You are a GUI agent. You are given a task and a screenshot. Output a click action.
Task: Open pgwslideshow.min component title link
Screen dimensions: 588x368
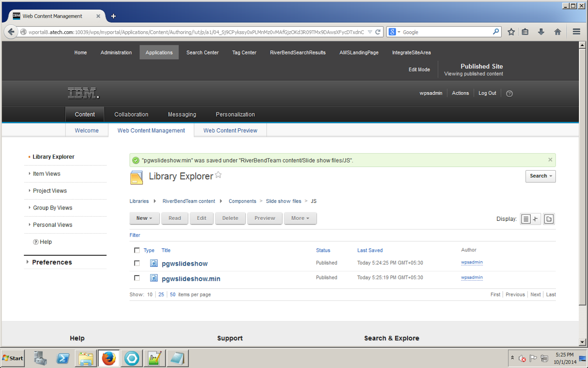point(191,279)
